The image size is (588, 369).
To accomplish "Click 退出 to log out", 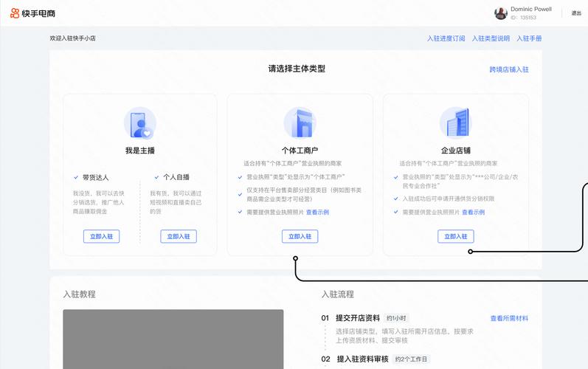I will pyautogui.click(x=576, y=13).
